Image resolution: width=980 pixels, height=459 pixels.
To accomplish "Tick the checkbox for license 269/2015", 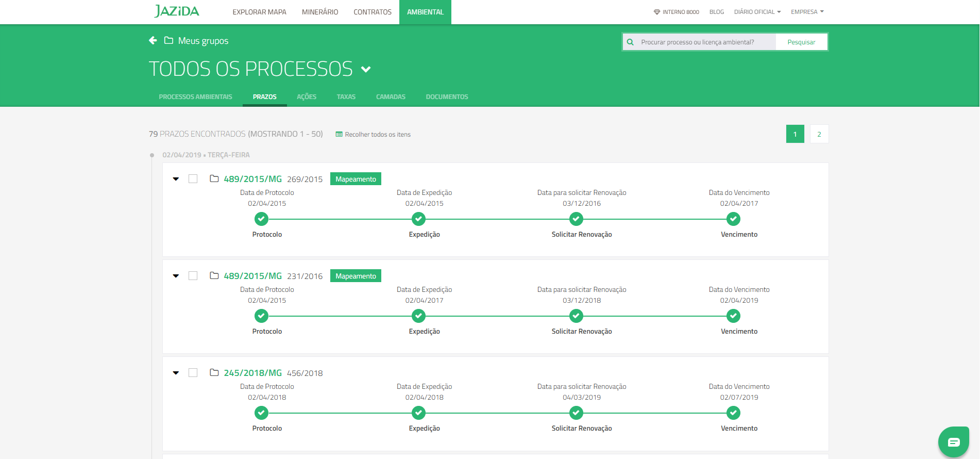I will [x=193, y=179].
